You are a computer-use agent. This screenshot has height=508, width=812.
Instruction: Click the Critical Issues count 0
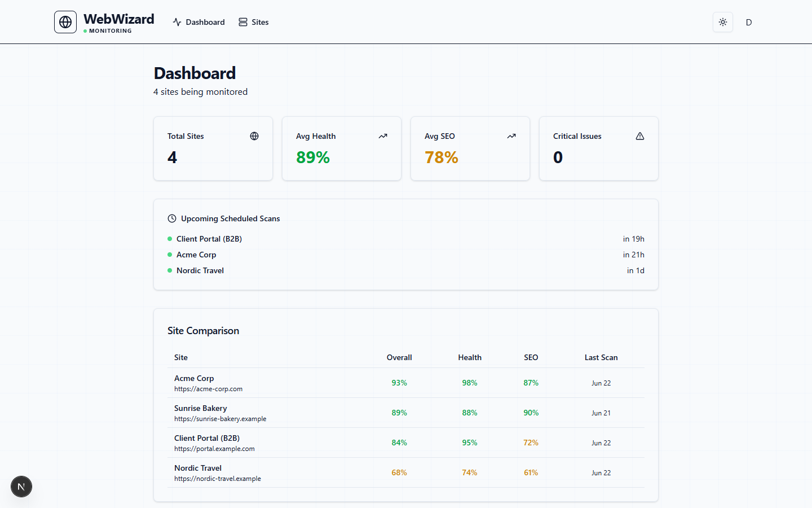[558, 157]
